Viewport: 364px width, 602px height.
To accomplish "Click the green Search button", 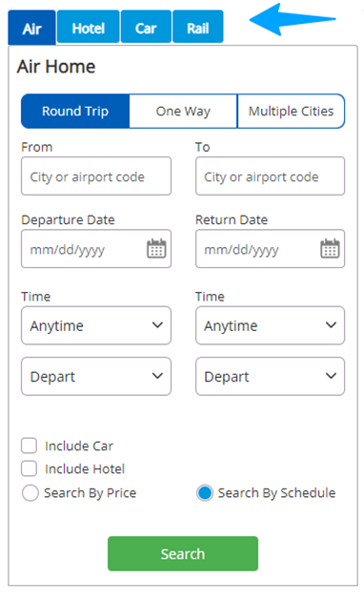I will (x=183, y=553).
